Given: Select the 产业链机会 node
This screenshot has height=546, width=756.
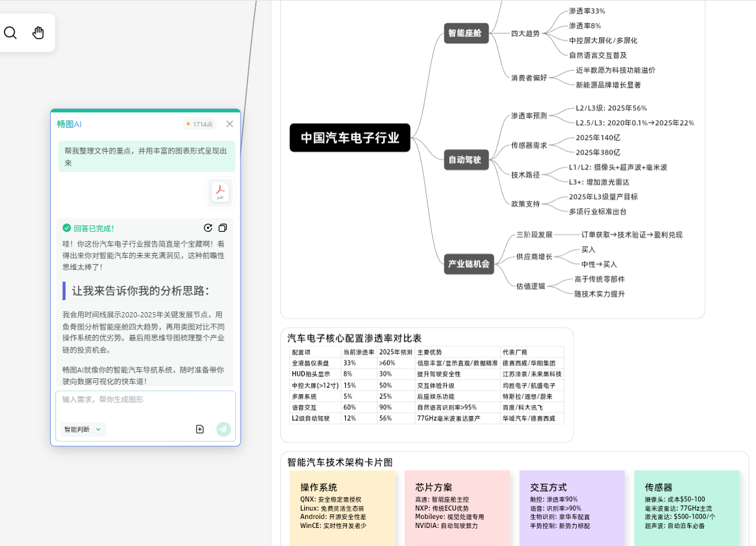Looking at the screenshot, I should [469, 264].
